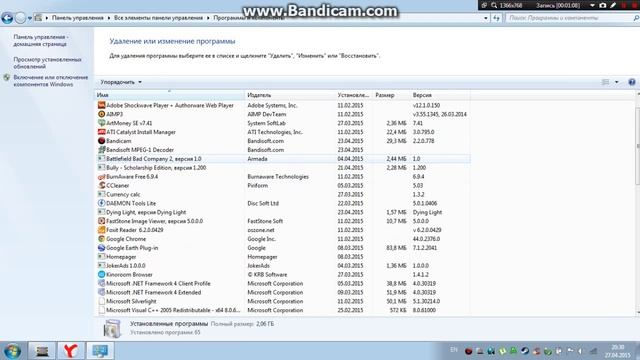Select the Currency calc entry
The width and height of the screenshot is (640, 360).
pyautogui.click(x=283, y=194)
